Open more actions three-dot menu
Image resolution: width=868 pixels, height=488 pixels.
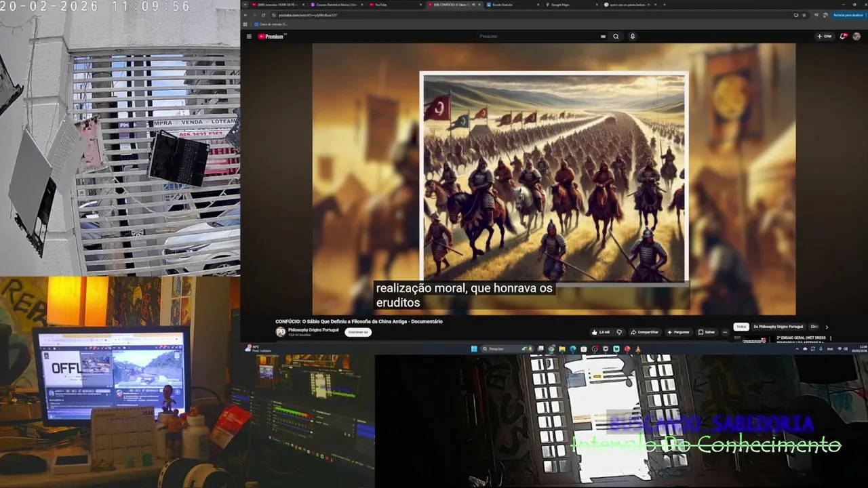tap(725, 332)
